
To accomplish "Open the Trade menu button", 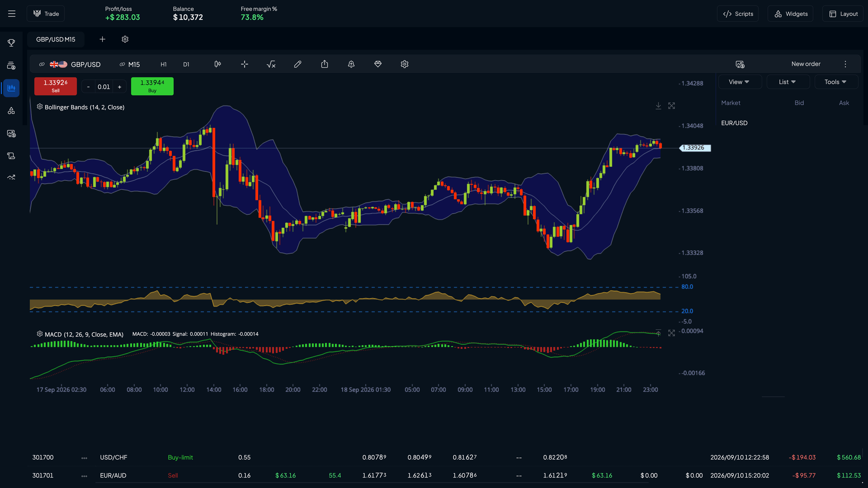I will pyautogui.click(x=46, y=14).
